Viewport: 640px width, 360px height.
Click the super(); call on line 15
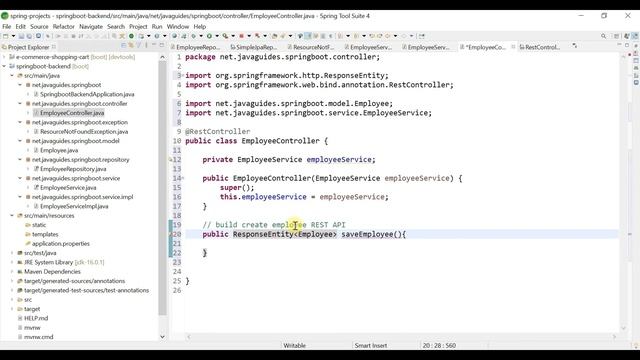pos(237,188)
